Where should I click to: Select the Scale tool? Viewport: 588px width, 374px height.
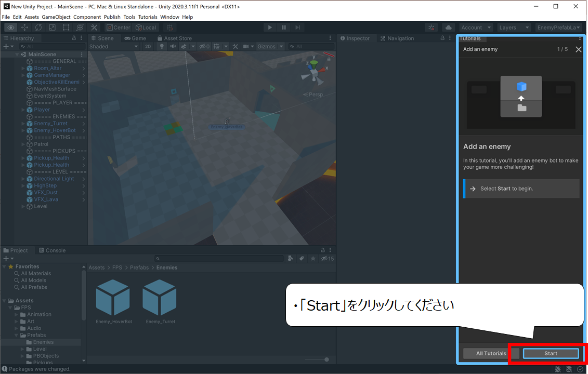pos(52,28)
